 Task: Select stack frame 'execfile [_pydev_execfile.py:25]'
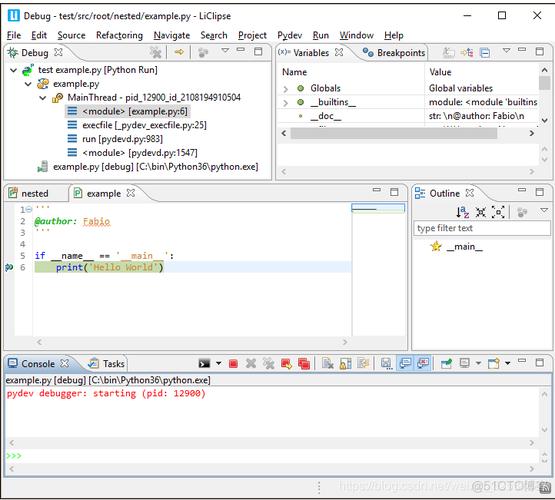coord(137,125)
